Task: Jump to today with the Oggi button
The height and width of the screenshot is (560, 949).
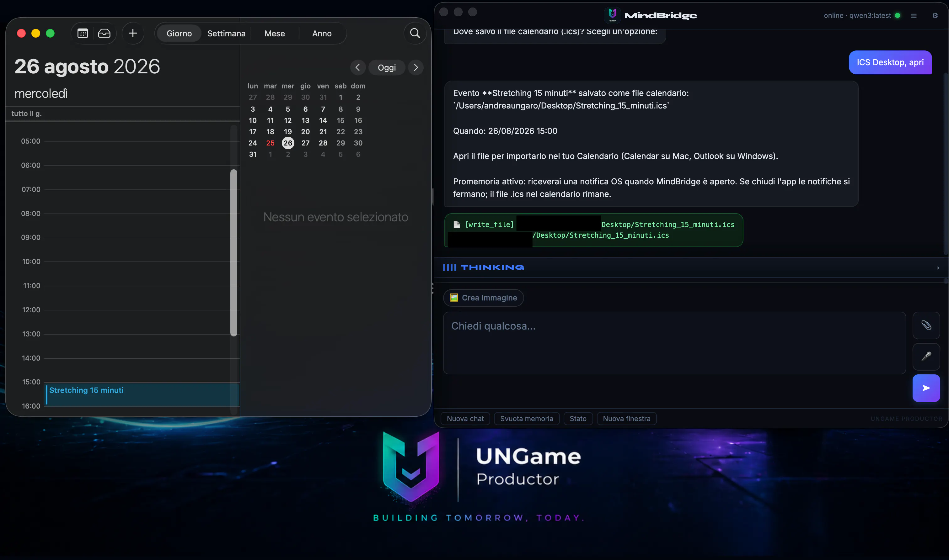Action: 387,67
